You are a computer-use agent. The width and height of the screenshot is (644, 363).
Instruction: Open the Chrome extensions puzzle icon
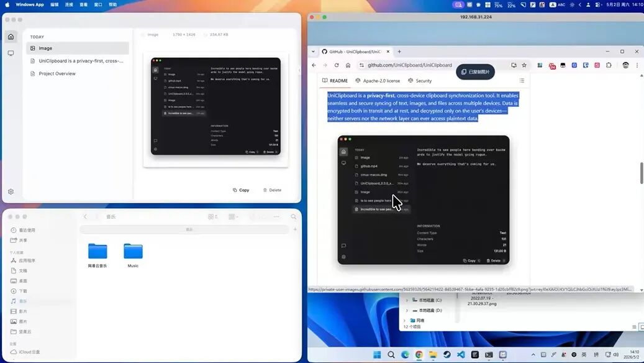(609, 65)
